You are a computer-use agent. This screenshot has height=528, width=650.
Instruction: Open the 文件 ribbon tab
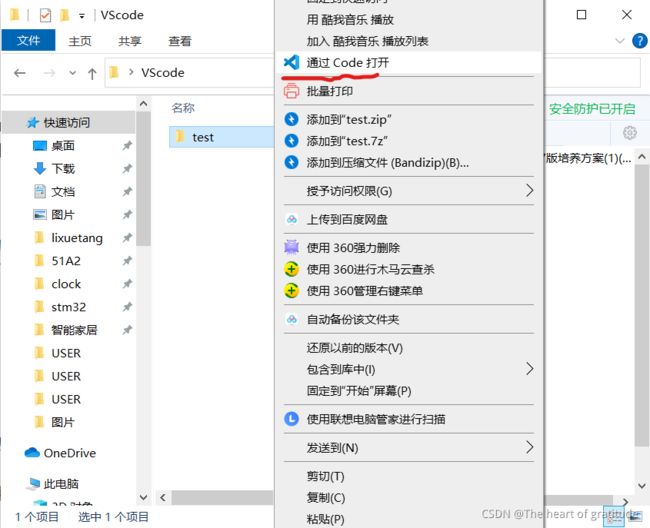tap(28, 40)
